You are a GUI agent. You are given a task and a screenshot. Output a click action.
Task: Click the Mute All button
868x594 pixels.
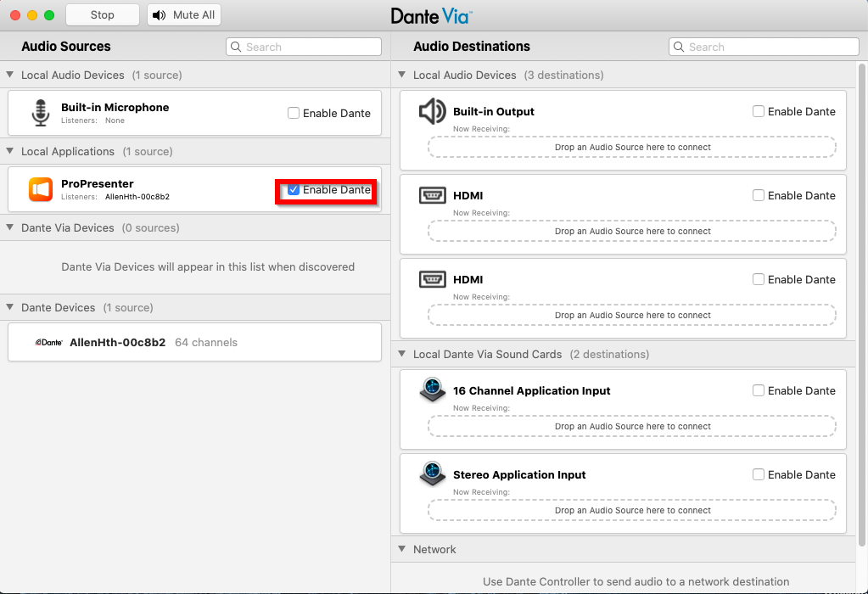coord(184,15)
